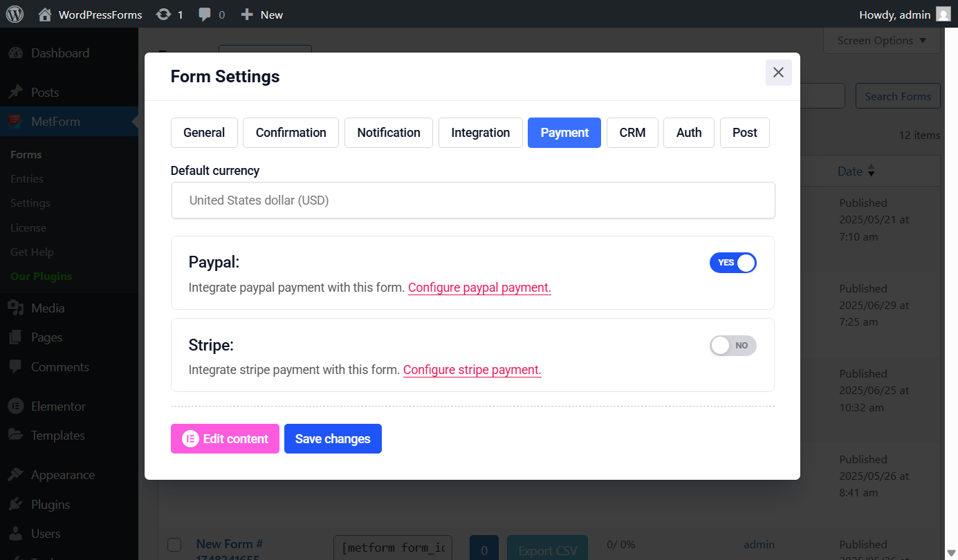Visit the WordPressForms site home icon
This screenshot has width=958, height=560.
pos(45,15)
